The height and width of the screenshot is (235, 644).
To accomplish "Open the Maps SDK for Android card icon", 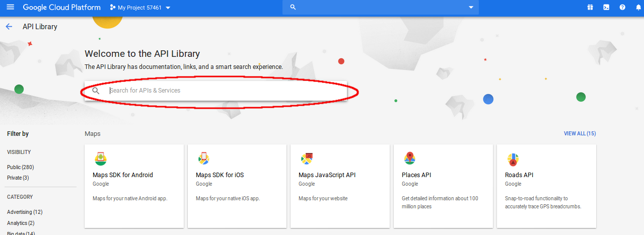I will pyautogui.click(x=100, y=159).
